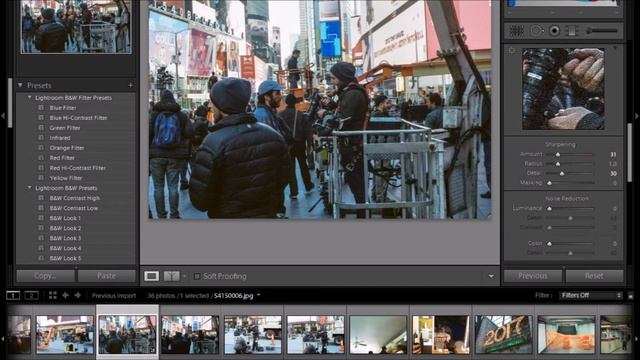Collapse the Presets panel
The height and width of the screenshot is (360, 640).
(20, 85)
